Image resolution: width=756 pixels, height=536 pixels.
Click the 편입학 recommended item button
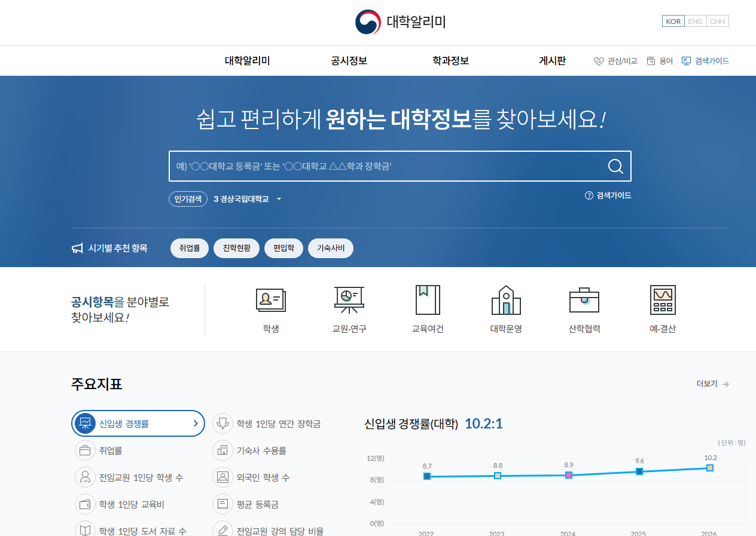coord(283,248)
